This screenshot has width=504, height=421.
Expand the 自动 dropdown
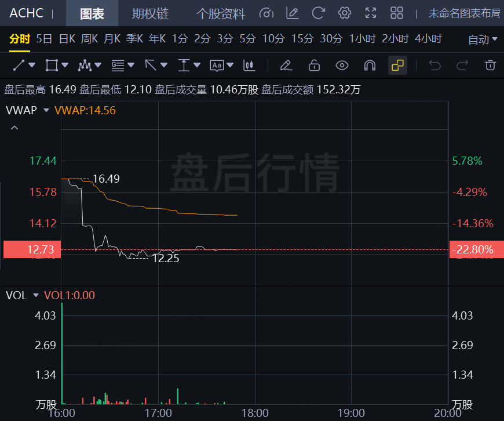(483, 39)
